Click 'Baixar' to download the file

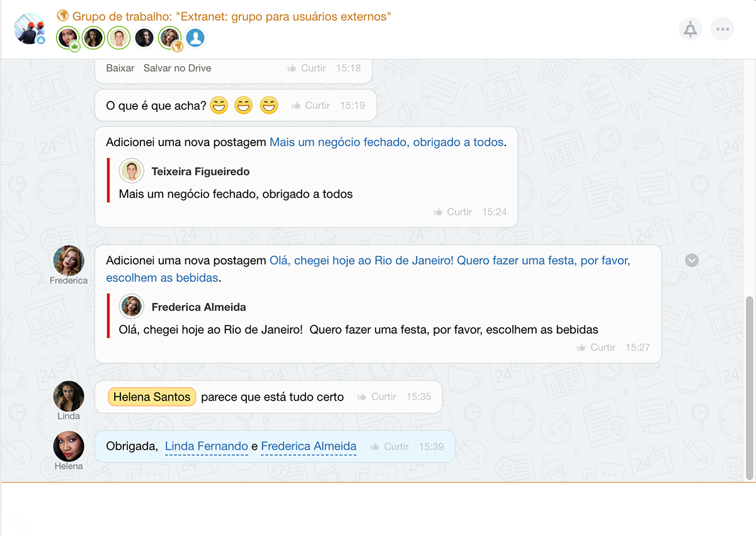pyautogui.click(x=120, y=68)
